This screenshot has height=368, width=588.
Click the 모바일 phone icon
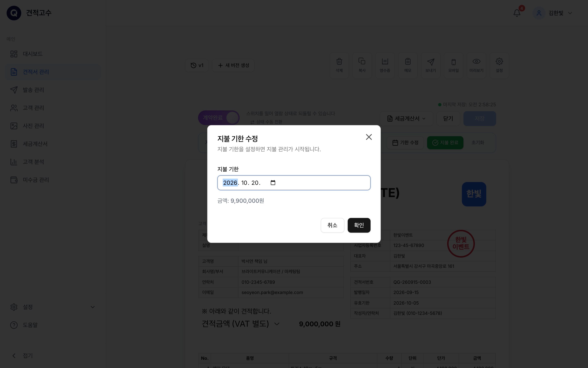[453, 65]
